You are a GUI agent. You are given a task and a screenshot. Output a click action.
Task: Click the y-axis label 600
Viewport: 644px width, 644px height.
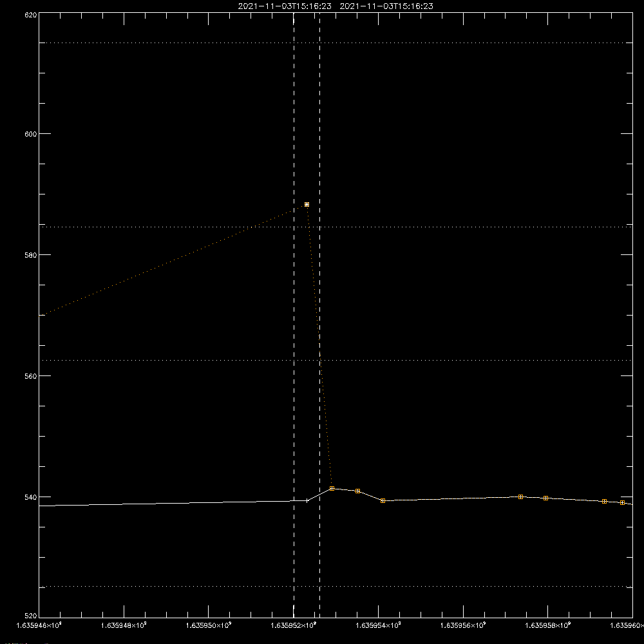point(31,135)
